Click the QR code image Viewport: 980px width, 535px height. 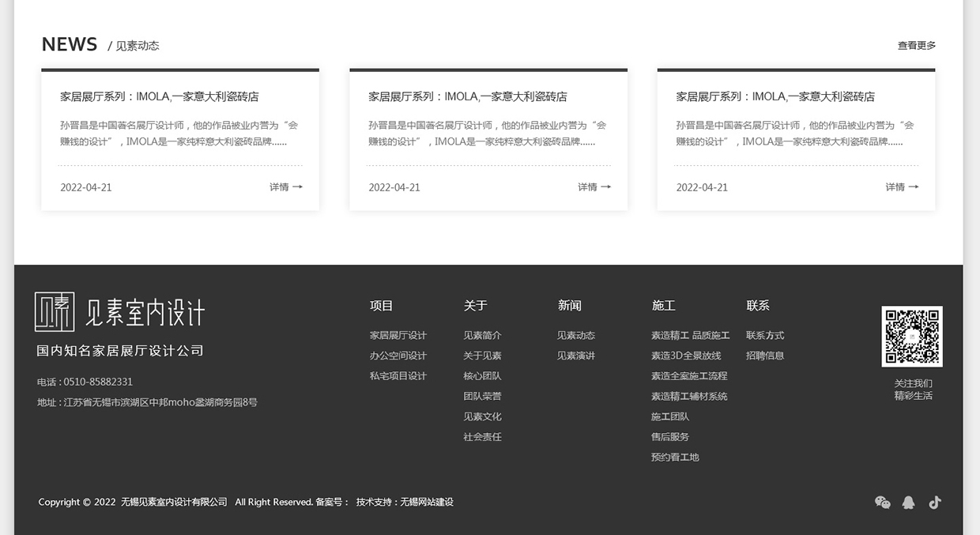pyautogui.click(x=912, y=337)
